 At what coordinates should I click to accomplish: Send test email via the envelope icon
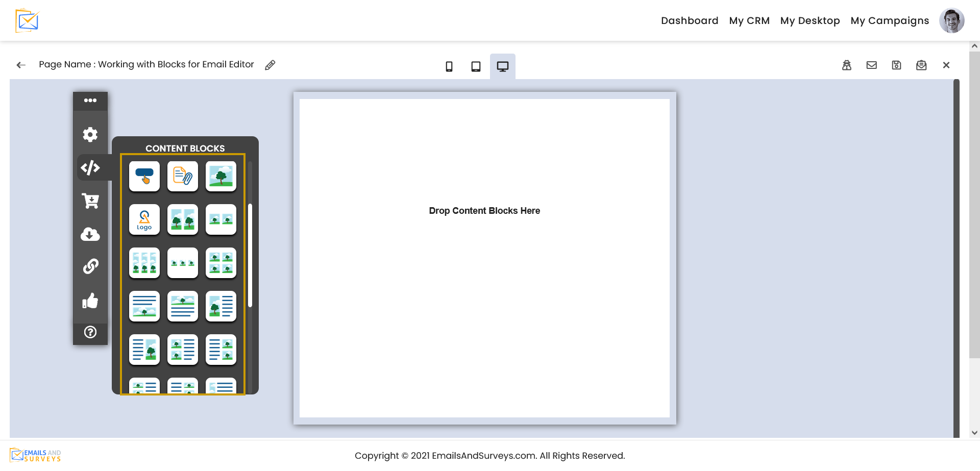pyautogui.click(x=871, y=65)
